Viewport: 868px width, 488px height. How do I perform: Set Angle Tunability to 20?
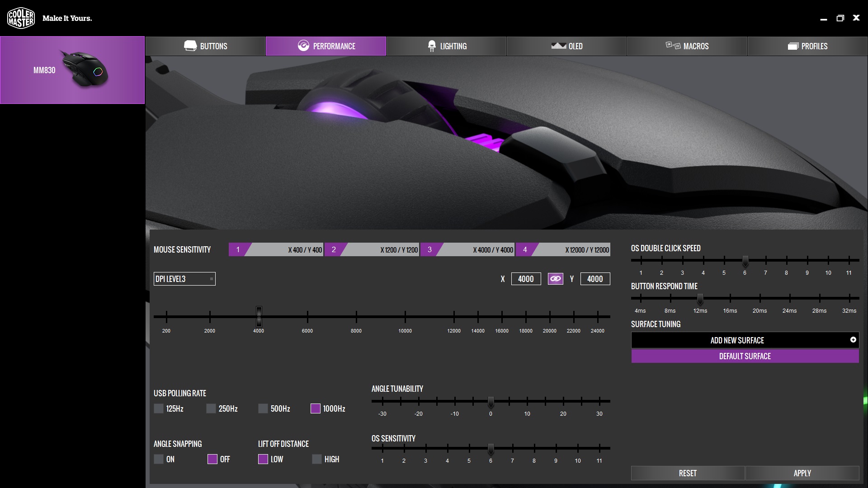(563, 401)
